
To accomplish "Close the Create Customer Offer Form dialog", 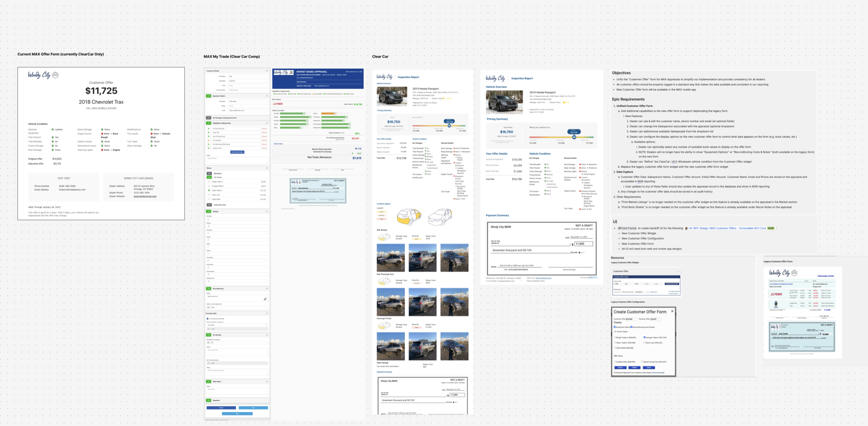I will [672, 311].
